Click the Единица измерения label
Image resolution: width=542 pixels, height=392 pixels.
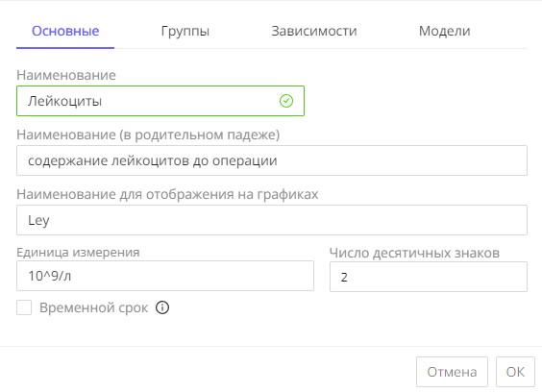click(78, 253)
